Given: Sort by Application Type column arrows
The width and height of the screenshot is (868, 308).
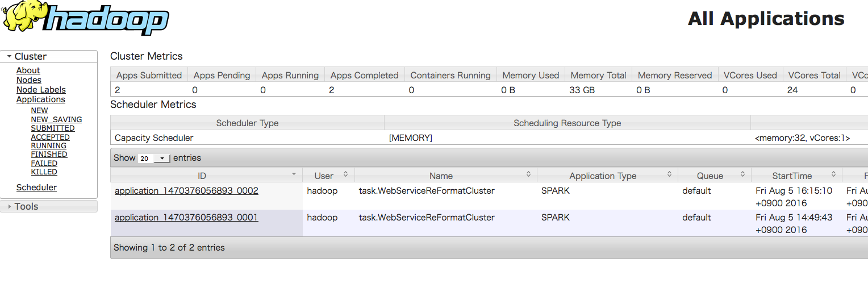Looking at the screenshot, I should click(x=670, y=174).
